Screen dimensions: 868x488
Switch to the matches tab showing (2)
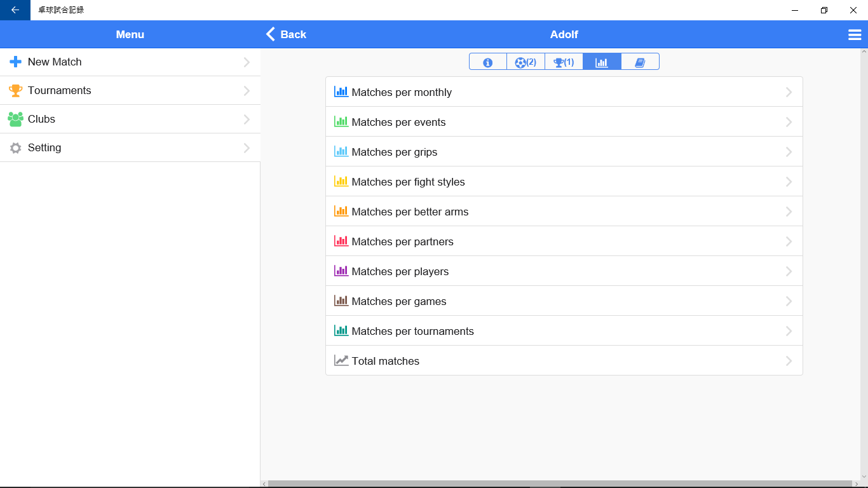526,62
